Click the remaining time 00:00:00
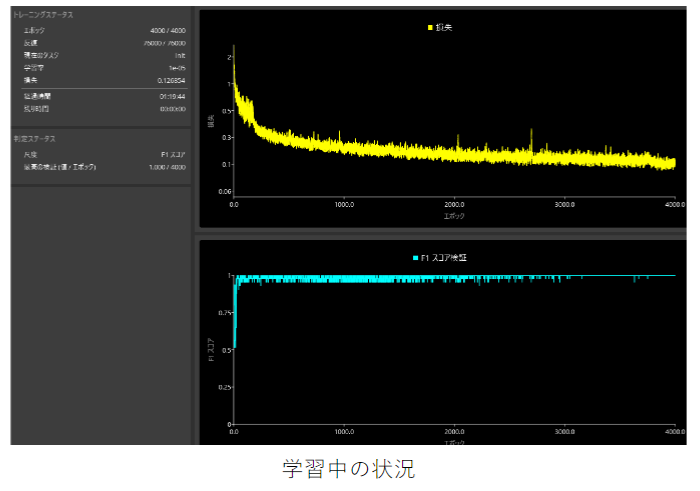Screen dimensions: 700x491 pyautogui.click(x=172, y=108)
